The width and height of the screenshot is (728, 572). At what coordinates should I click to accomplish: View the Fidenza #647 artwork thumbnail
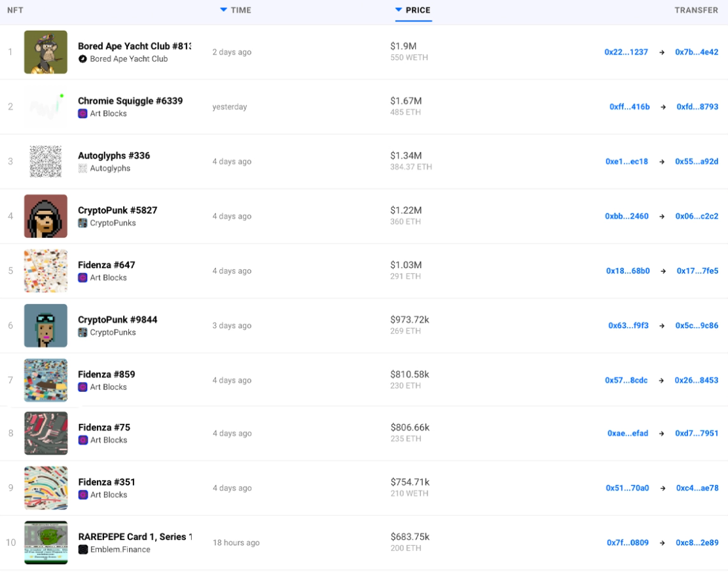point(46,271)
